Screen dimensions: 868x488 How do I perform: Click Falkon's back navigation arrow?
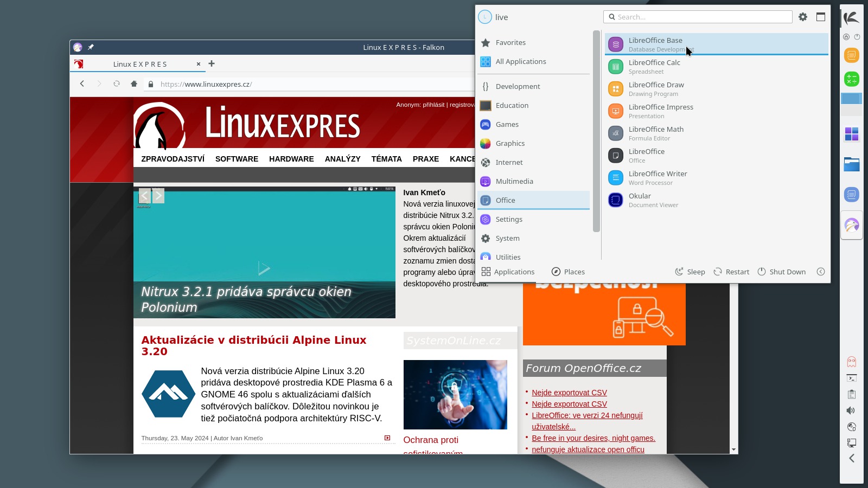coord(82,84)
